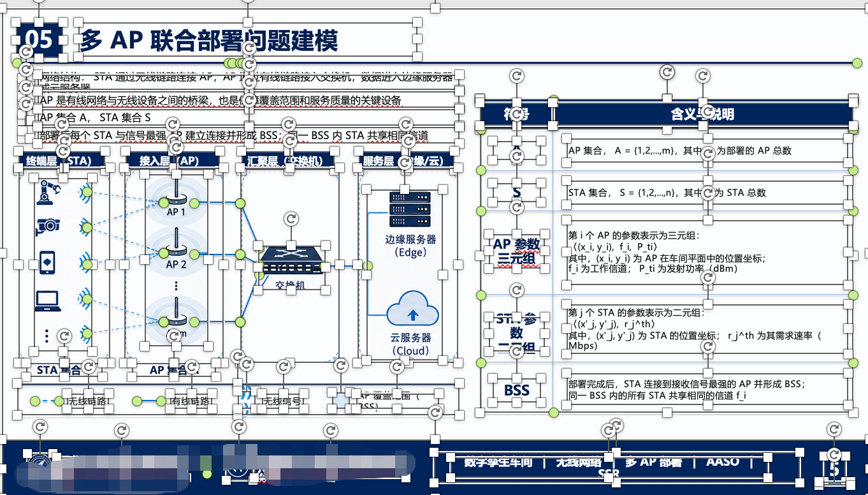The height and width of the screenshot is (495, 868).
Task: Click the 有线链路 legend label
Action: pyautogui.click(x=191, y=401)
